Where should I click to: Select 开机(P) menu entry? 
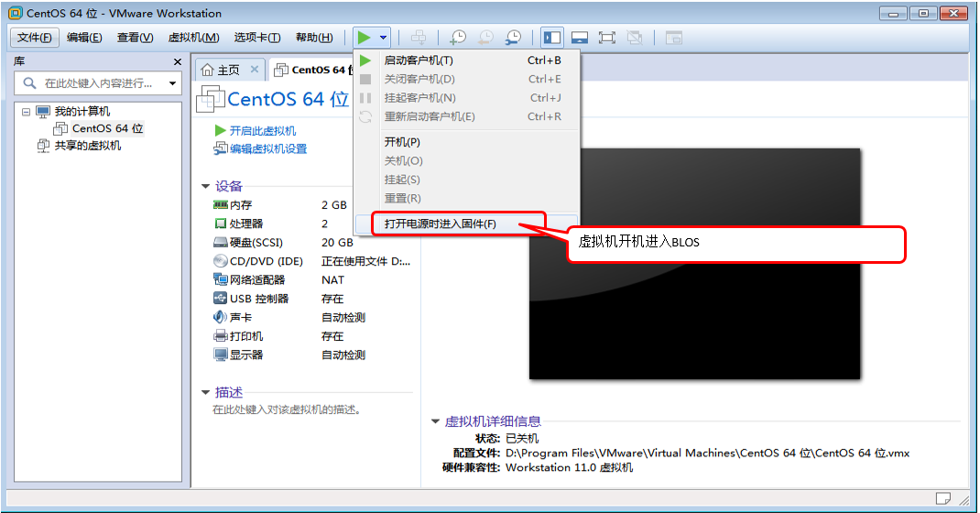click(467, 143)
